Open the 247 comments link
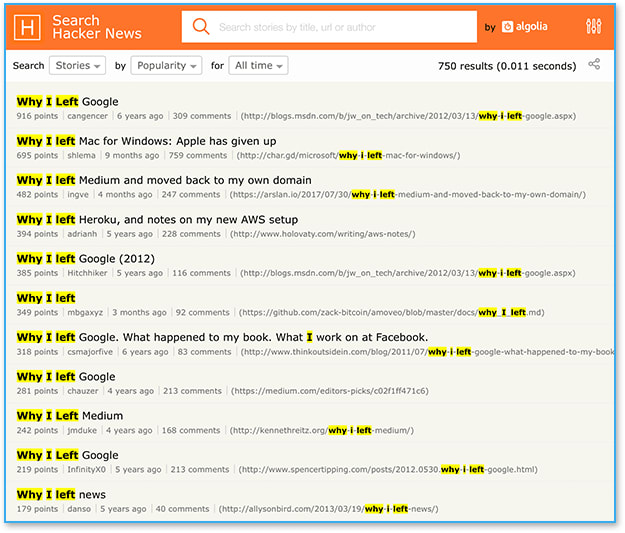This screenshot has width=625, height=533. tap(191, 195)
